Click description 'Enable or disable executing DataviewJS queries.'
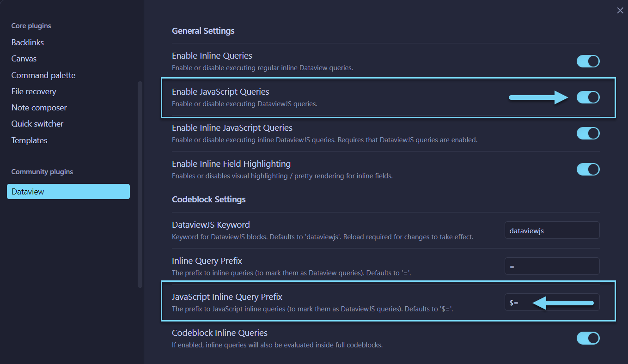The height and width of the screenshot is (364, 628). coord(244,104)
